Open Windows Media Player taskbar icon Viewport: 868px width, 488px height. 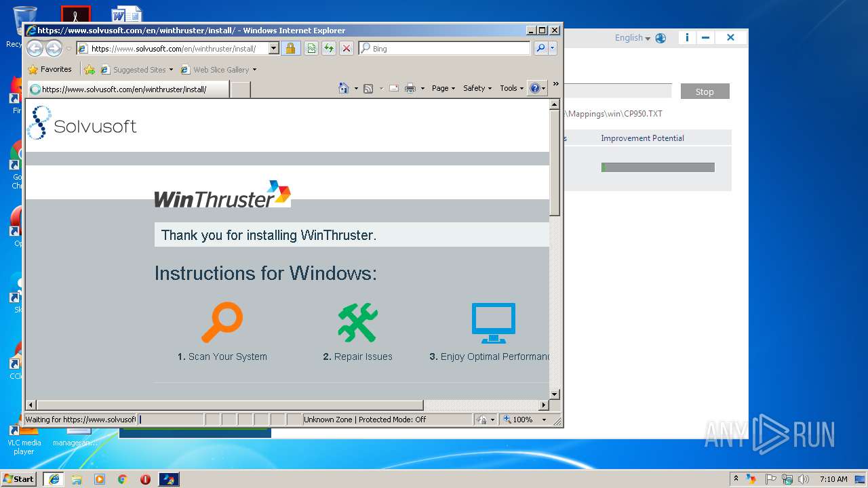[100, 479]
